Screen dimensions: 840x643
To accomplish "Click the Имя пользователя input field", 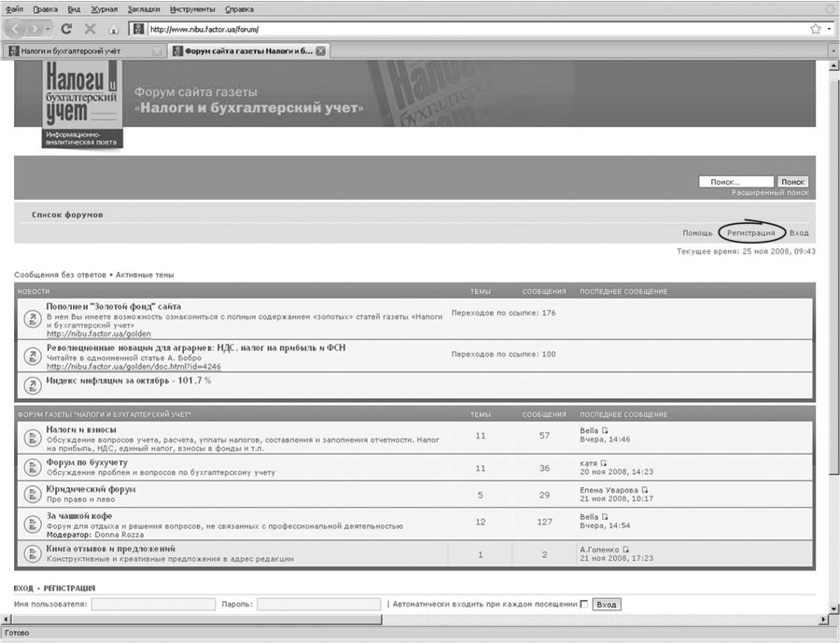I will [x=153, y=605].
